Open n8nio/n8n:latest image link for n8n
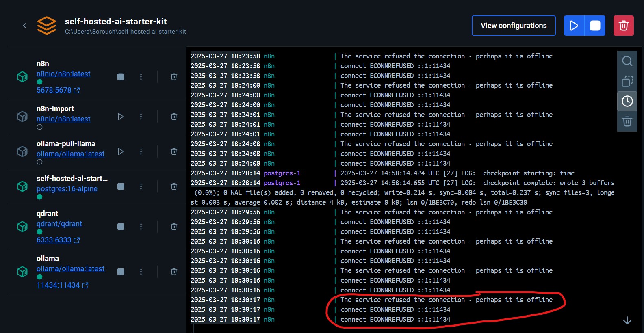644x333 pixels. click(x=63, y=74)
